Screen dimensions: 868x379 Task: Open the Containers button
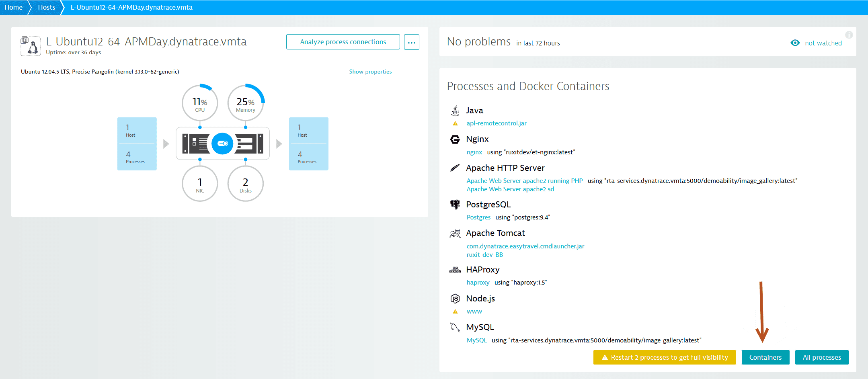(765, 357)
